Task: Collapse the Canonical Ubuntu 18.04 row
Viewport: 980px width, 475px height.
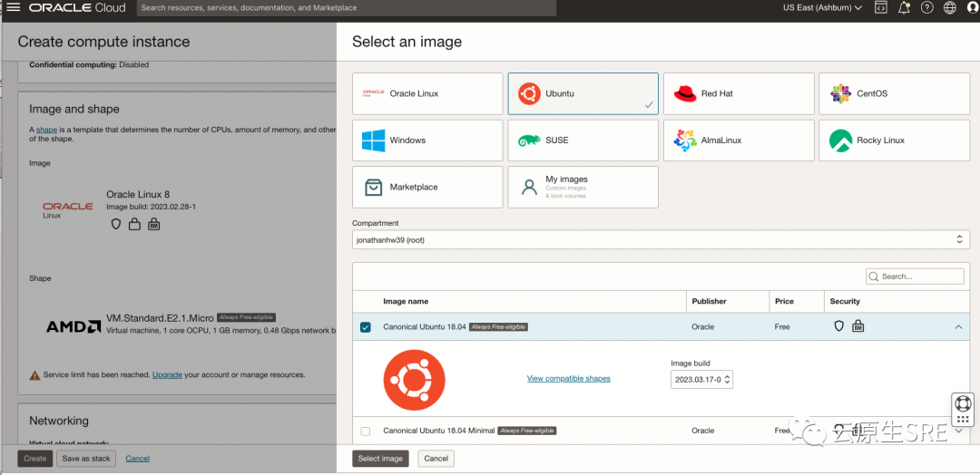Action: [x=959, y=326]
